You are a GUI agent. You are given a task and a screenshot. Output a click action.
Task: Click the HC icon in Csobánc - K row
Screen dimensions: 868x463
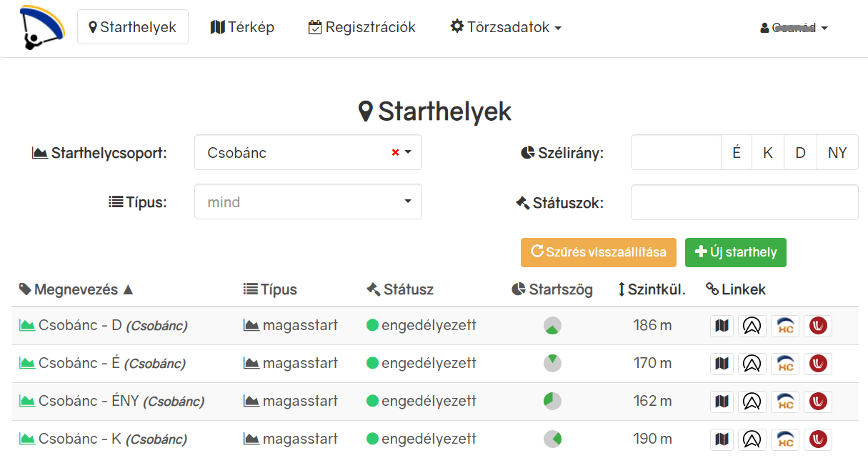tap(786, 439)
